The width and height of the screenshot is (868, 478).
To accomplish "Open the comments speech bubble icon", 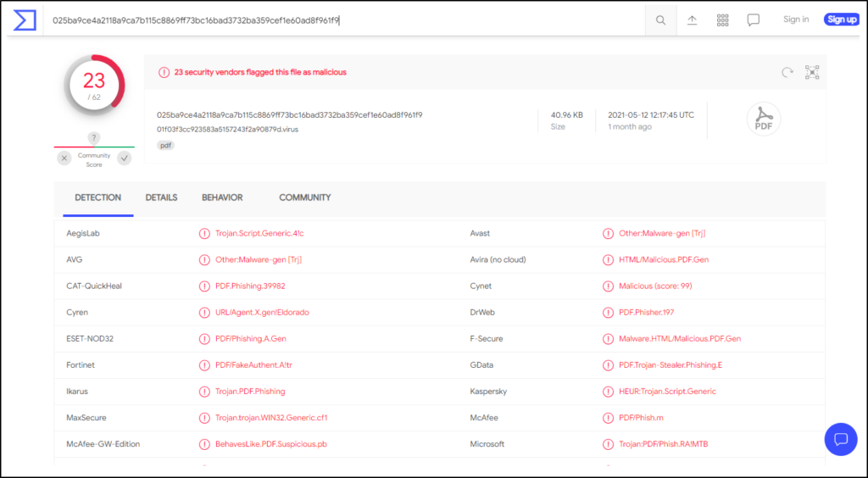I will coord(753,20).
